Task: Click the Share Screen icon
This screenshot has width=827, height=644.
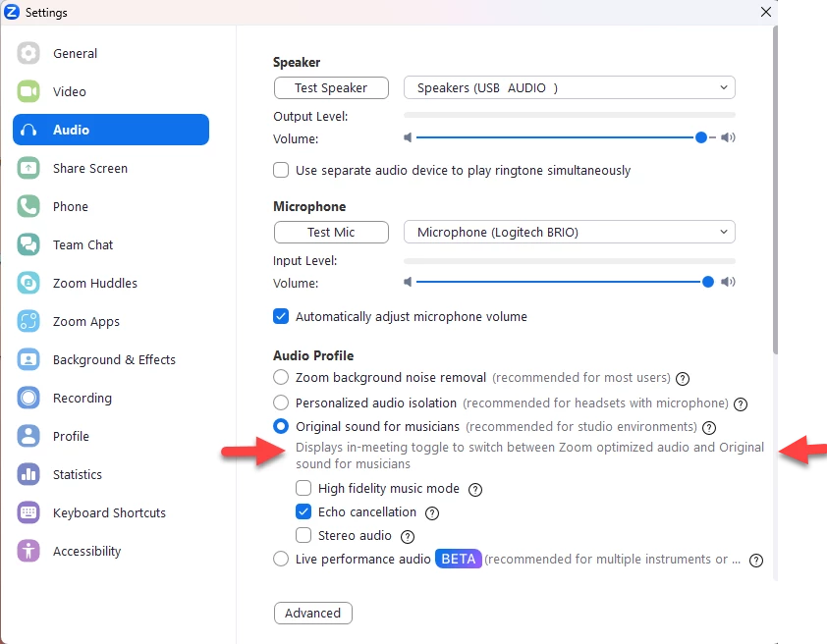Action: pyautogui.click(x=28, y=168)
